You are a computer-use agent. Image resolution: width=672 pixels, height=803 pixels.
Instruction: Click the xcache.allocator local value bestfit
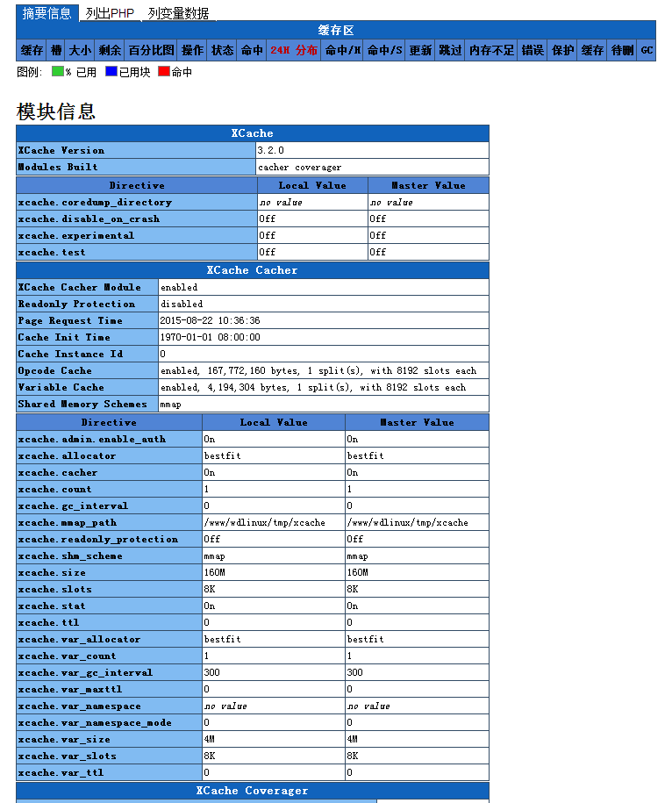coord(222,455)
